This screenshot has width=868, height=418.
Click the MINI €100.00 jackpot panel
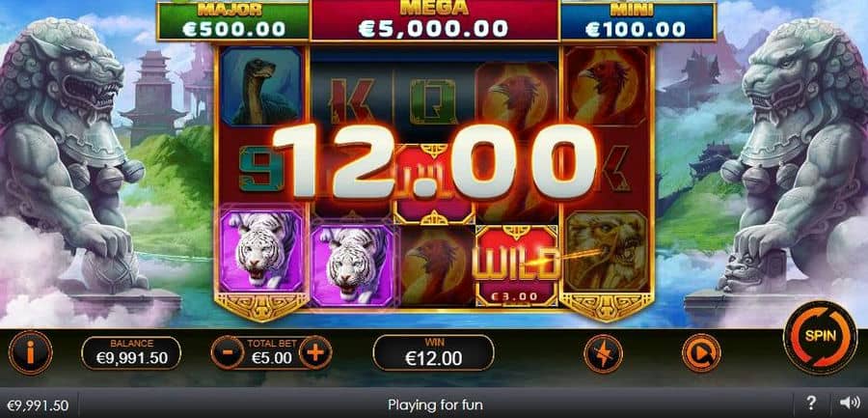(638, 20)
